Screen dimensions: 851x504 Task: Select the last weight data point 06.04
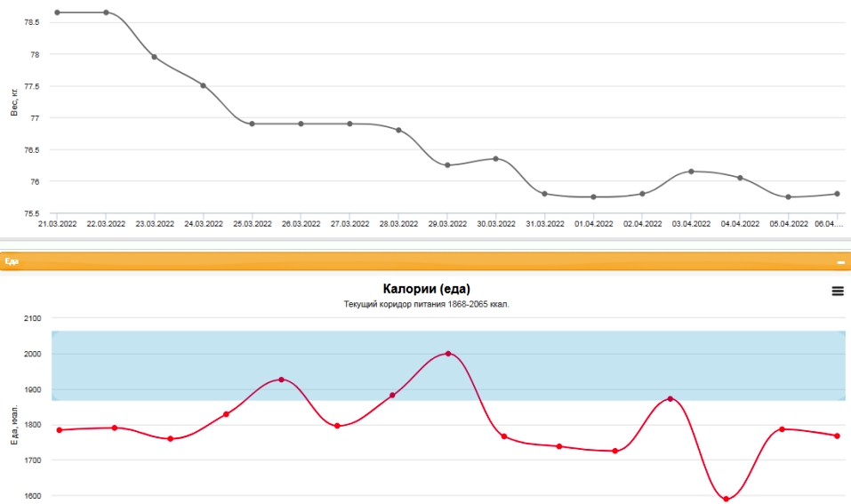click(x=838, y=194)
